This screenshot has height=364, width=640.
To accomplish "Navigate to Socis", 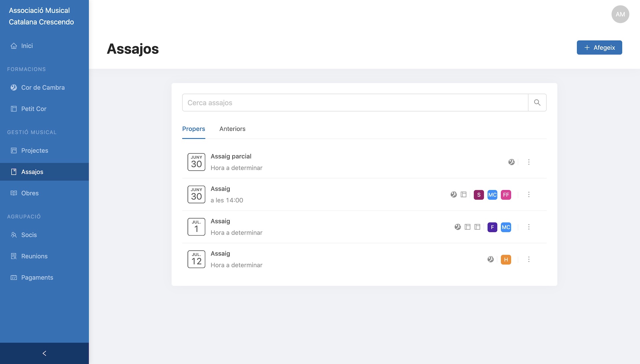I will [x=29, y=235].
